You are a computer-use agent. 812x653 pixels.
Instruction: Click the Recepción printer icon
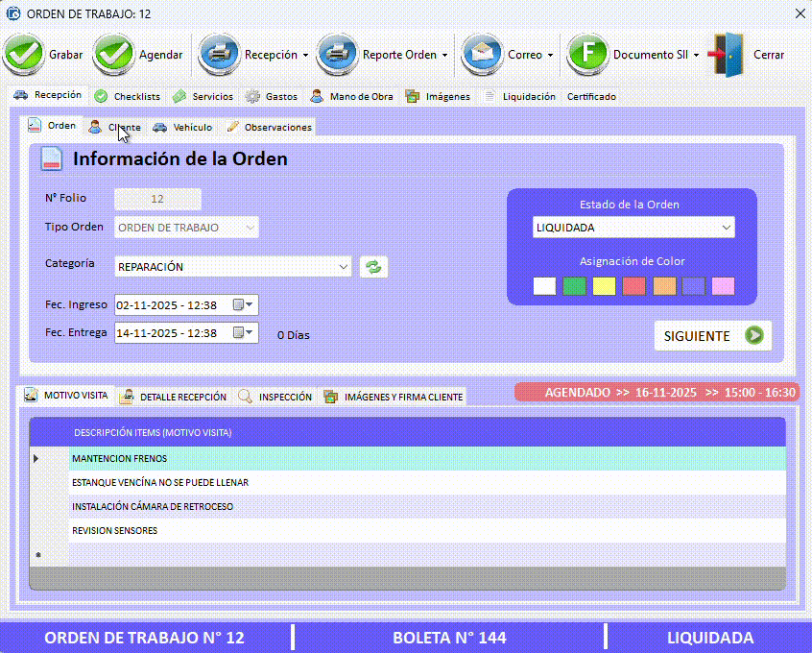[219, 55]
